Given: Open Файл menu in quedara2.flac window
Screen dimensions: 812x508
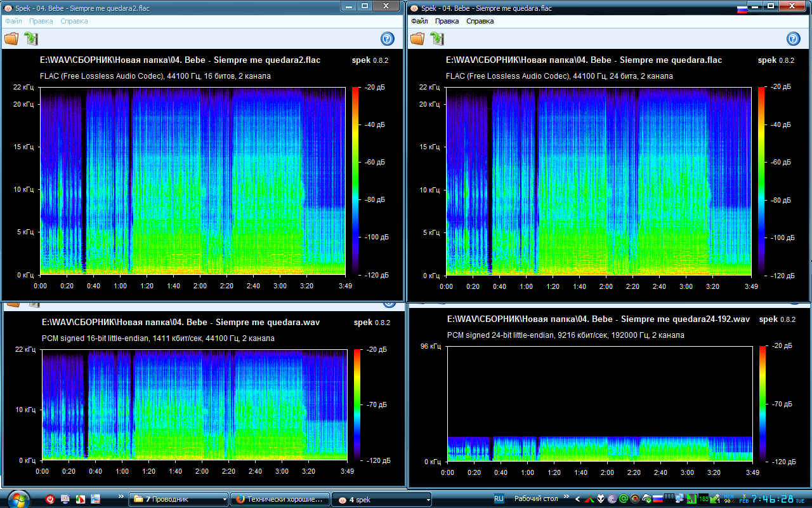Looking at the screenshot, I should [13, 21].
